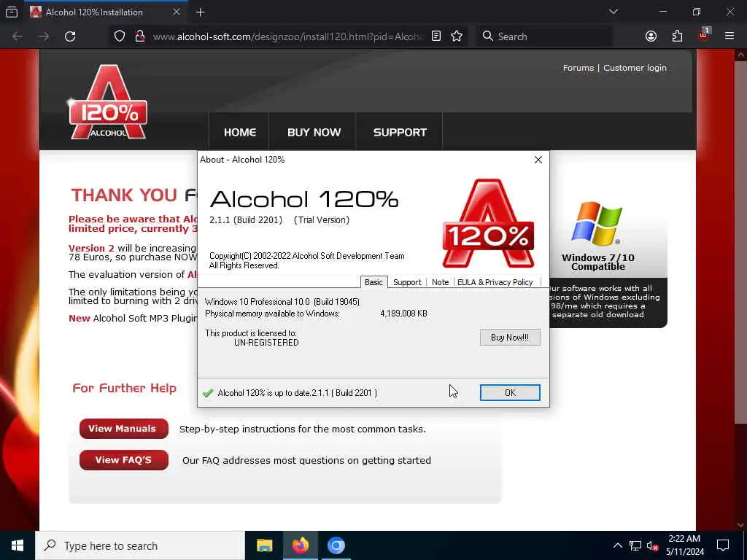Viewport: 747px width, 560px height.
Task: Click the URL address field
Action: pyautogui.click(x=287, y=36)
